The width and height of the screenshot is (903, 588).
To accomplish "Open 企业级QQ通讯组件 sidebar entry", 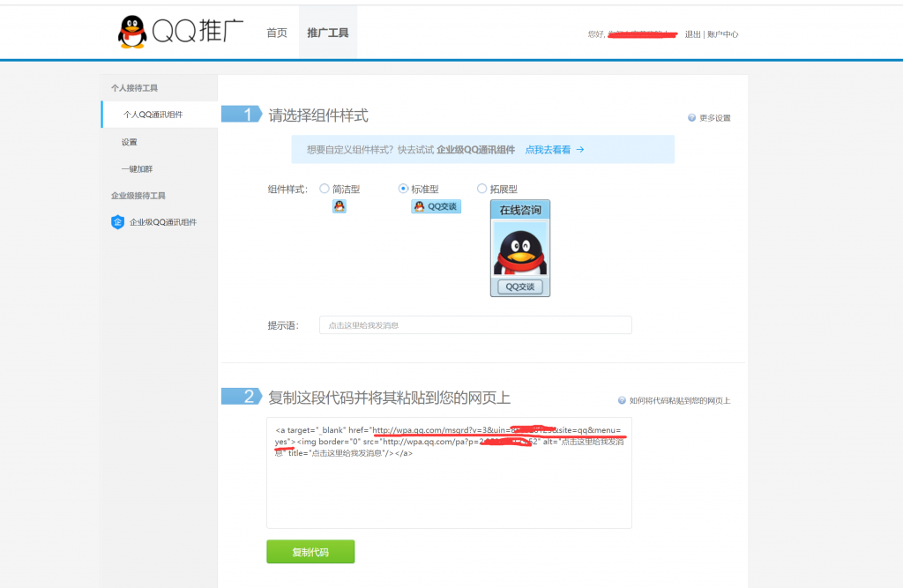I will 163,222.
